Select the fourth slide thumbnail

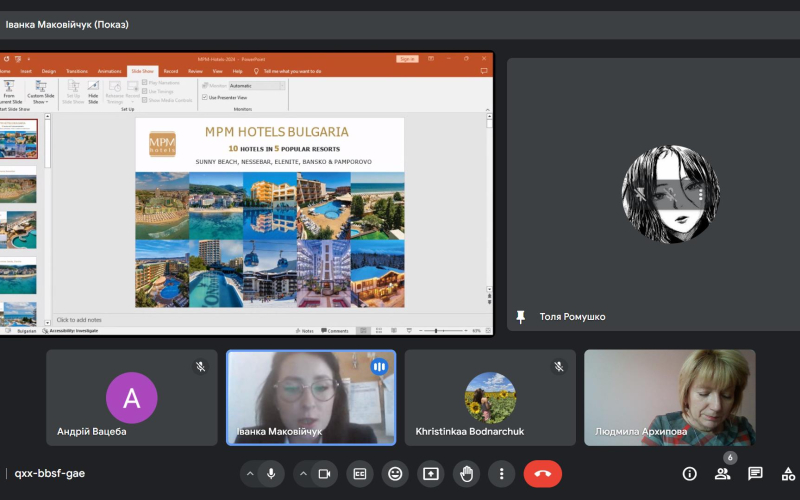coord(18,276)
